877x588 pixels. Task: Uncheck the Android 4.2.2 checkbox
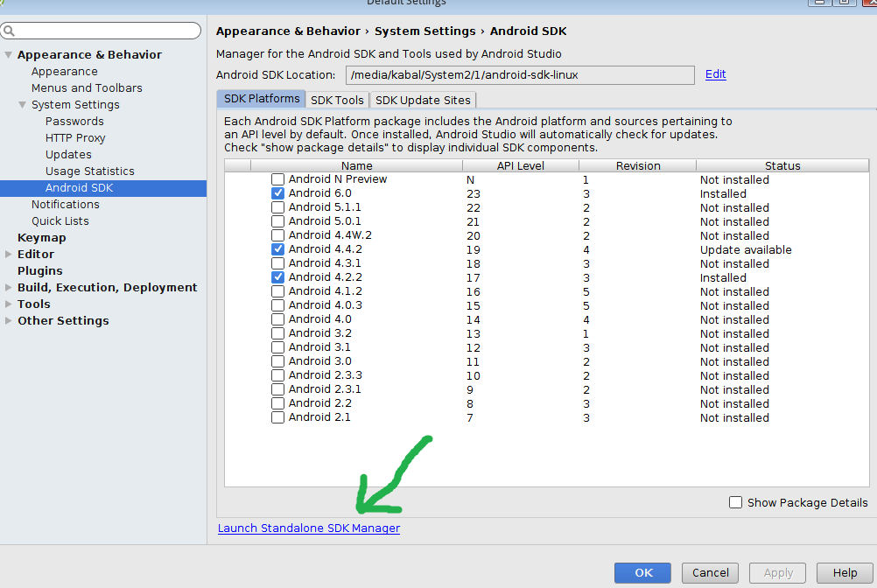coord(277,277)
